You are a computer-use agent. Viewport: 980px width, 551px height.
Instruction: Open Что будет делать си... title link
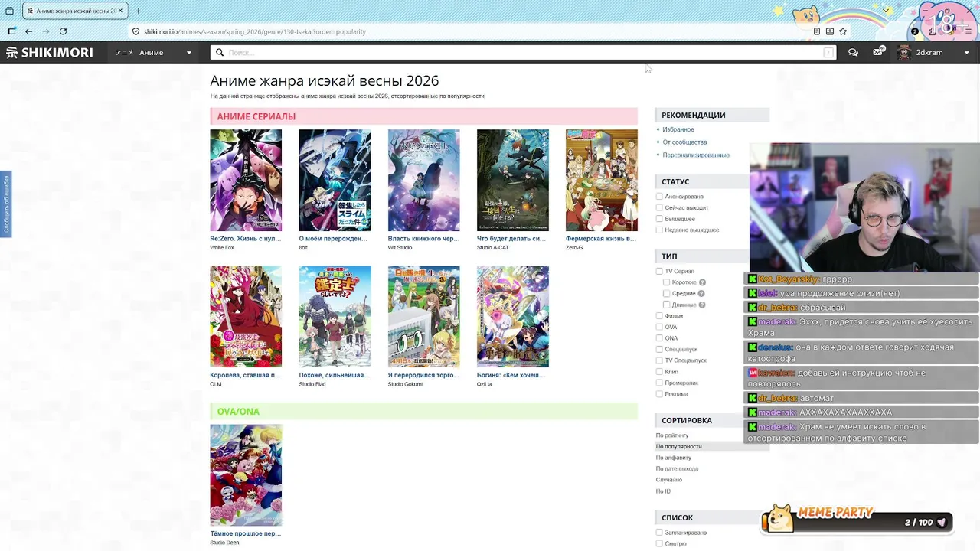511,238
